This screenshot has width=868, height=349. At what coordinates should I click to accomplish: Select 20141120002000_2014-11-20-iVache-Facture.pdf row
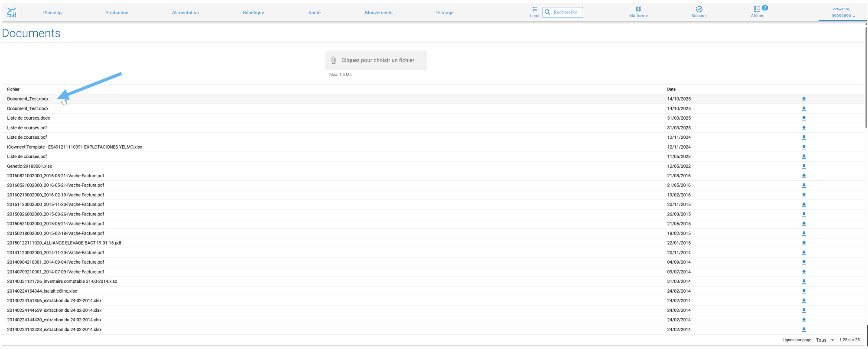point(433,253)
